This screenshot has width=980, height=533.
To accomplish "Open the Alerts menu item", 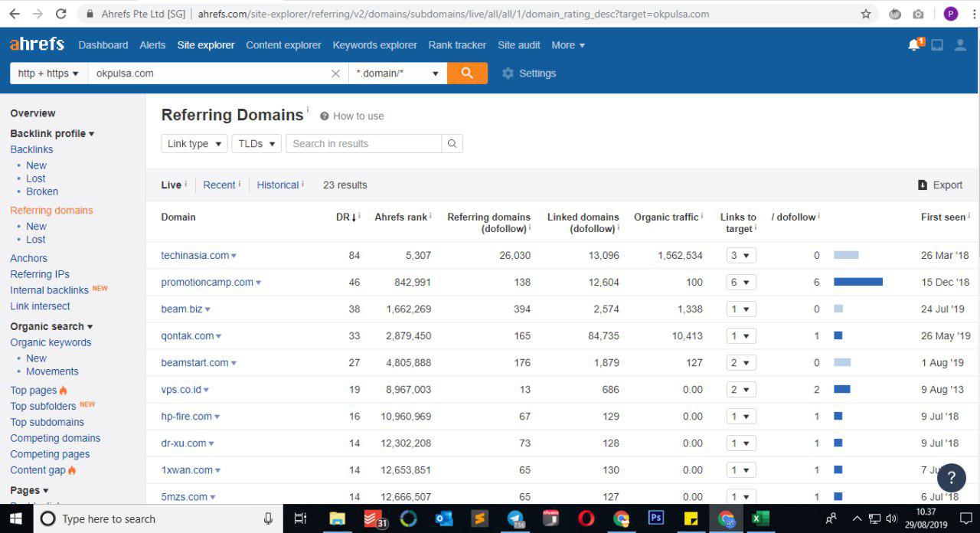I will (152, 45).
